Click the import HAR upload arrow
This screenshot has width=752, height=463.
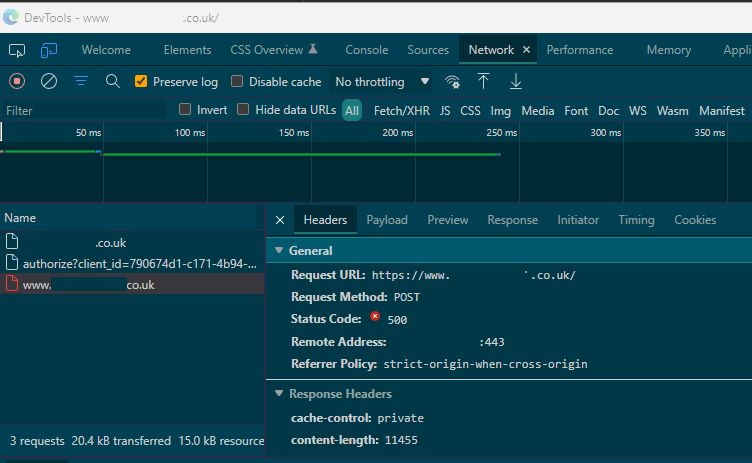coord(483,82)
